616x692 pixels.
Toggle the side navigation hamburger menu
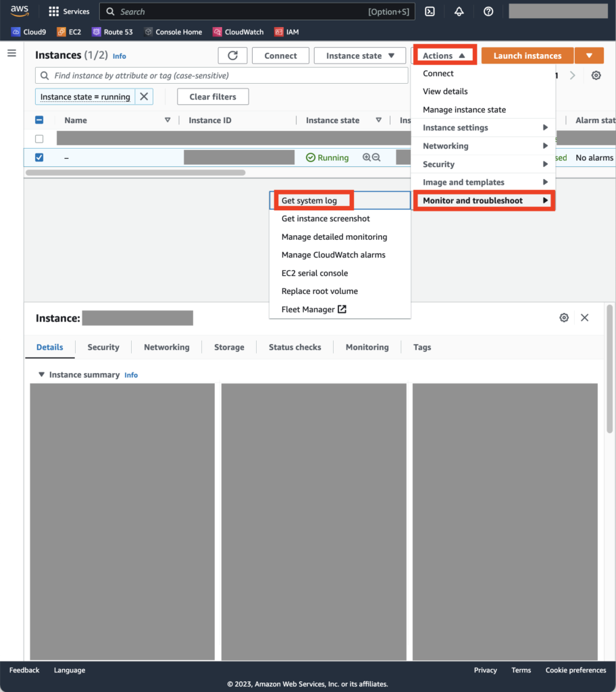click(12, 53)
